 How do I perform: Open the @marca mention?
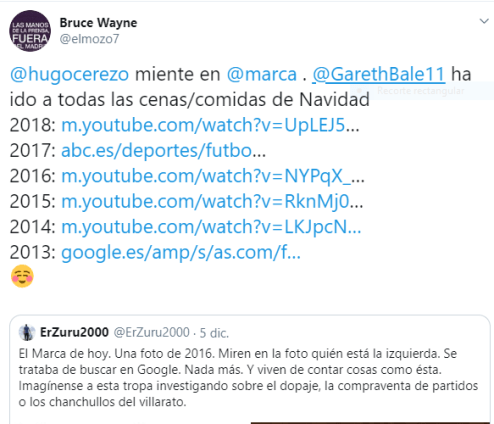pyautogui.click(x=262, y=74)
